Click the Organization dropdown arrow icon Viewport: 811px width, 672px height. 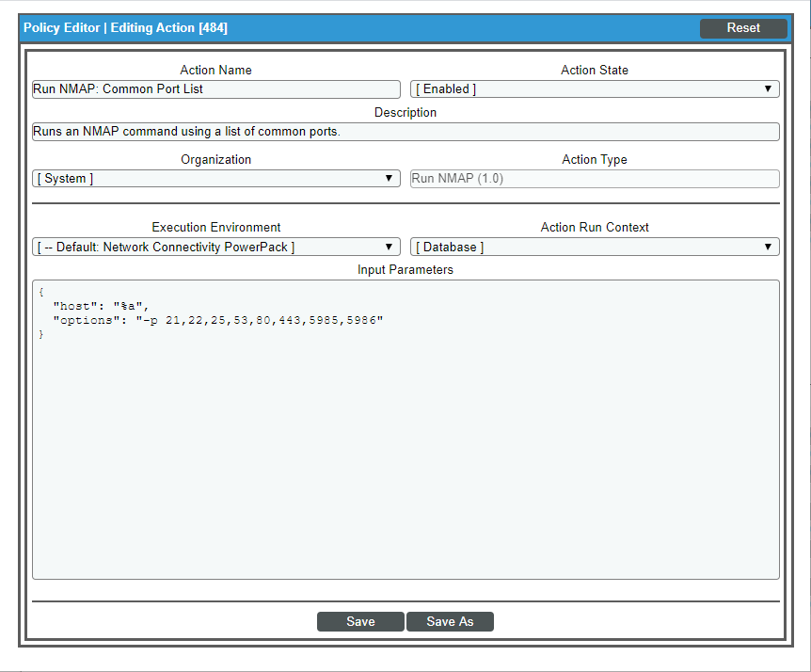pyautogui.click(x=389, y=178)
